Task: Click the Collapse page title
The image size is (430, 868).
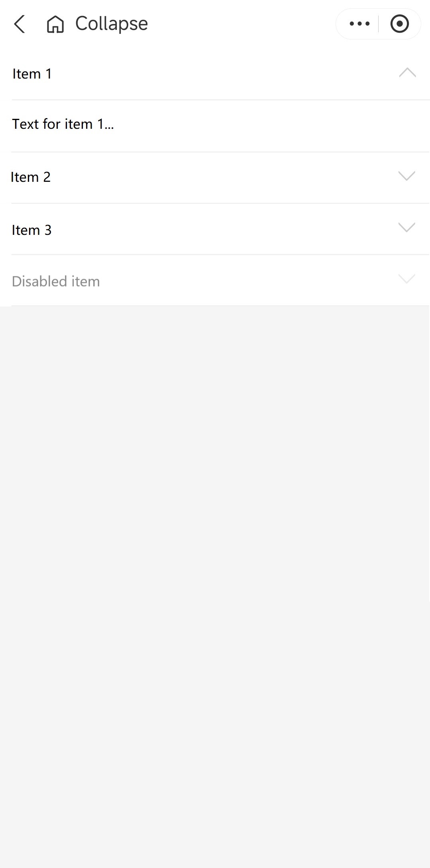Action: click(112, 24)
